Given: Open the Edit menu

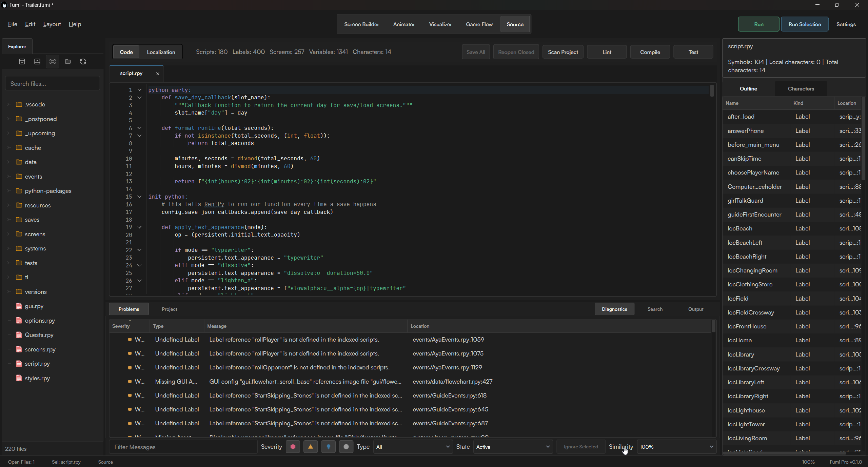Looking at the screenshot, I should pyautogui.click(x=30, y=24).
